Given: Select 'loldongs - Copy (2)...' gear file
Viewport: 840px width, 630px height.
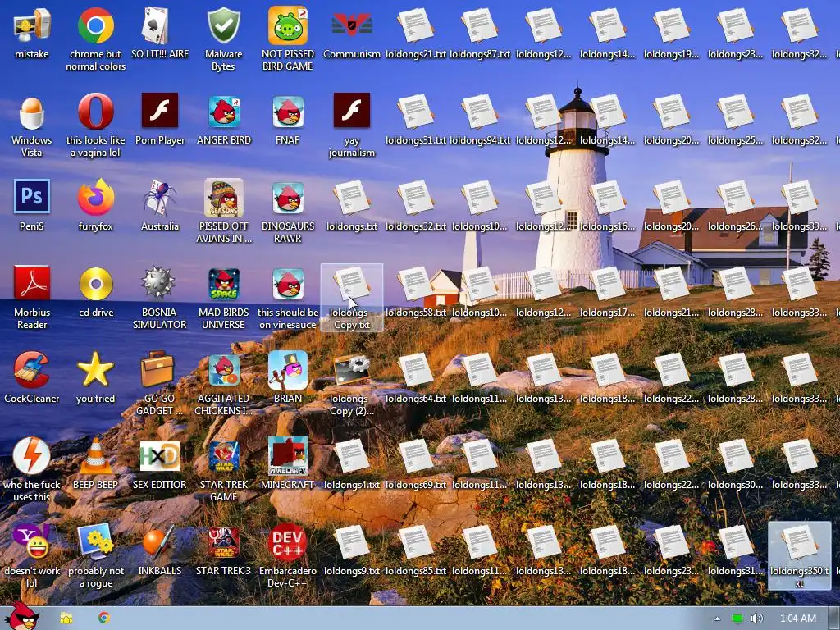Looking at the screenshot, I should point(351,370).
